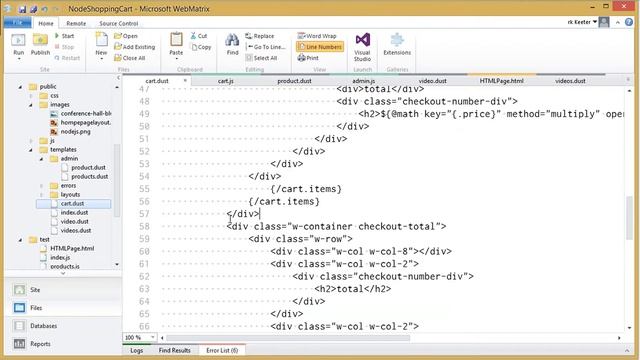The width and height of the screenshot is (640, 360).
Task: Click Replace in Editing group
Action: tap(260, 36)
